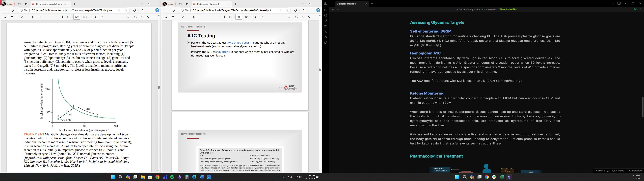This screenshot has height=181, width=644.
Task: Show hidden icons in system tray
Action: pyautogui.click(x=278, y=177)
